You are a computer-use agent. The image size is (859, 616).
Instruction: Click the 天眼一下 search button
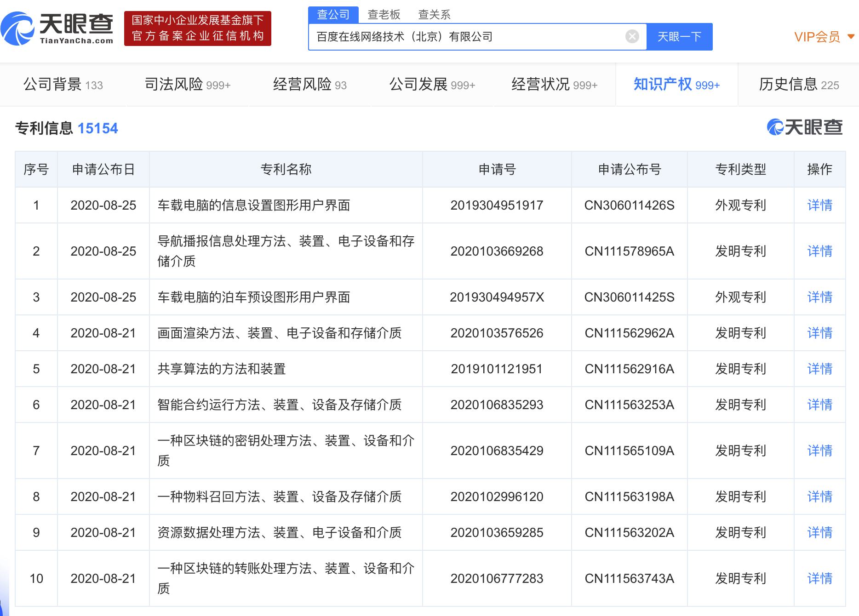point(679,37)
